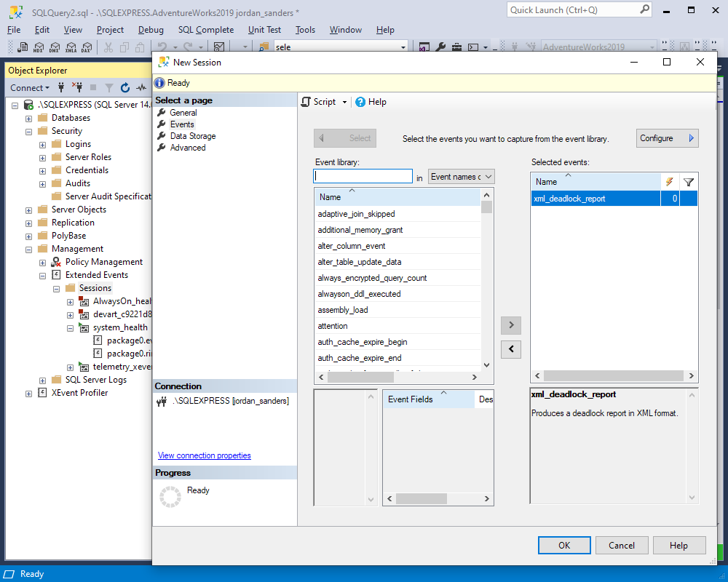Click the Properties wrench icon in main toolbar

[x=440, y=47]
